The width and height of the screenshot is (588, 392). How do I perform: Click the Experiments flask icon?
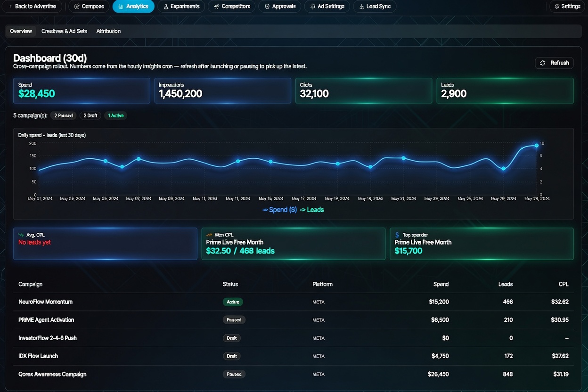(166, 7)
